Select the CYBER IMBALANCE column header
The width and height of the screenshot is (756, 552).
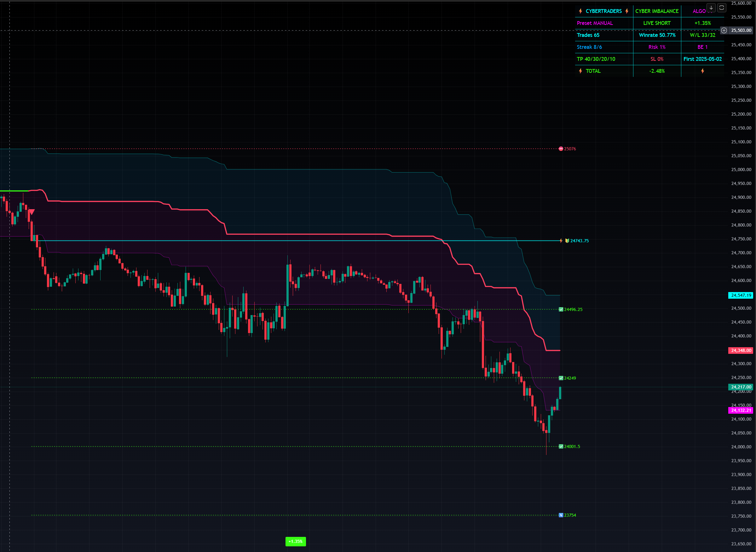pos(657,11)
